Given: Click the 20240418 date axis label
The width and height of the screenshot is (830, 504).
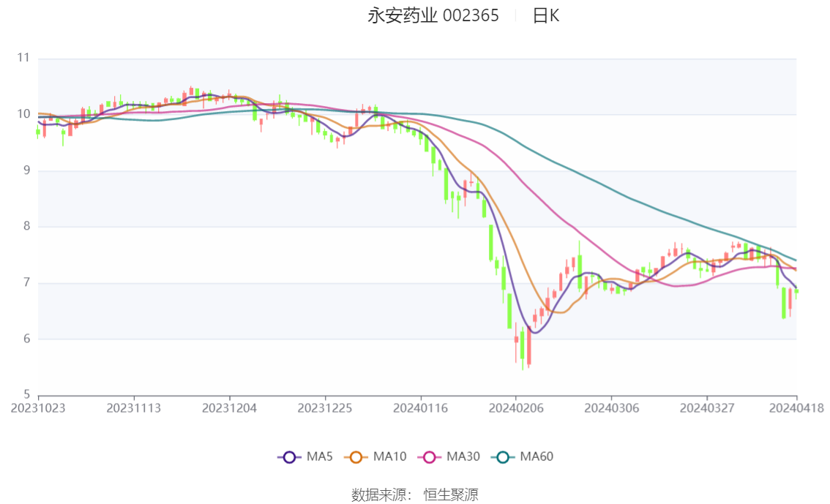Looking at the screenshot, I should pos(795,408).
